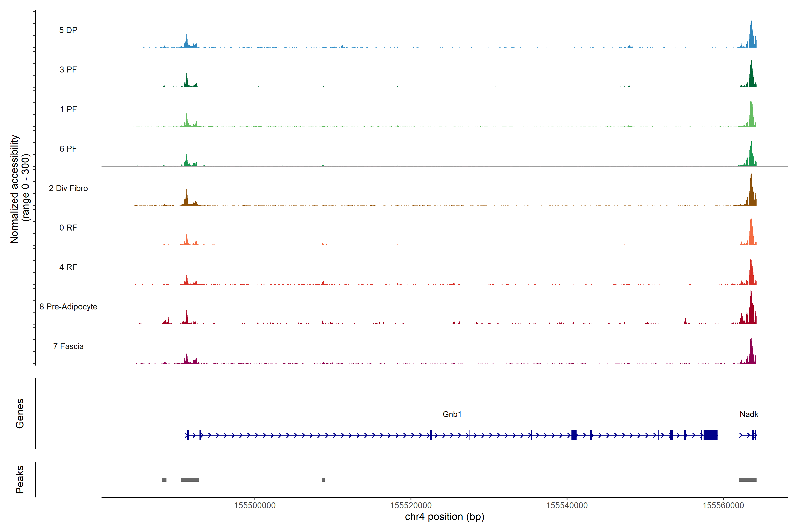Screen dimensions: 798x532
Task: Click the 0 RF track label
Action: (68, 228)
